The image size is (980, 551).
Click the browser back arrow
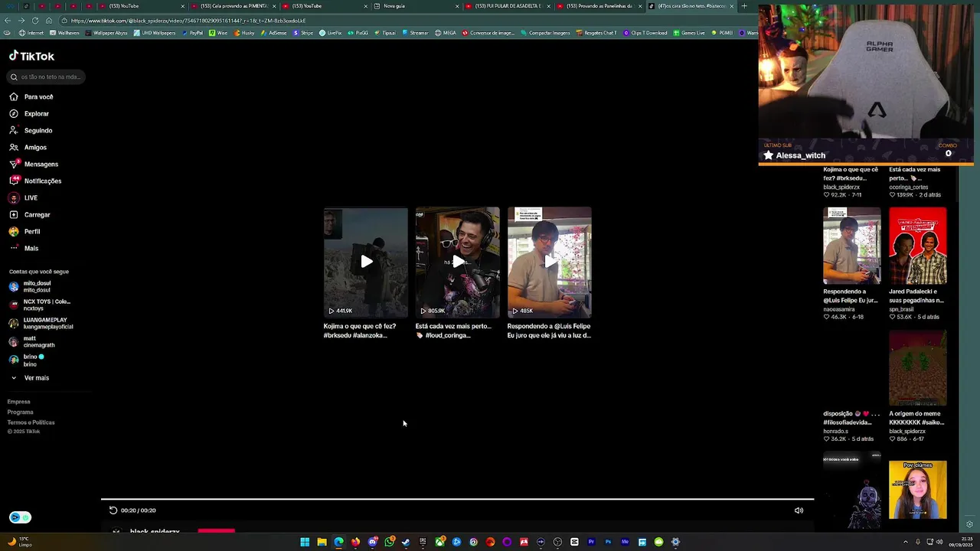pyautogui.click(x=8, y=21)
